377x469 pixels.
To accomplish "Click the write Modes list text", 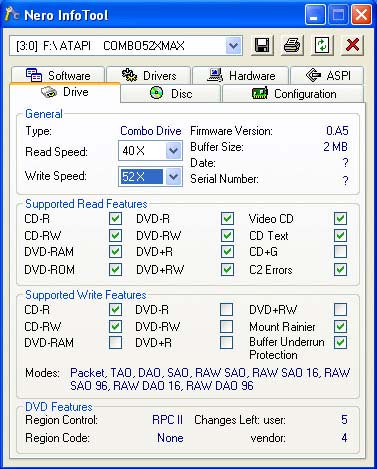I will (210, 379).
